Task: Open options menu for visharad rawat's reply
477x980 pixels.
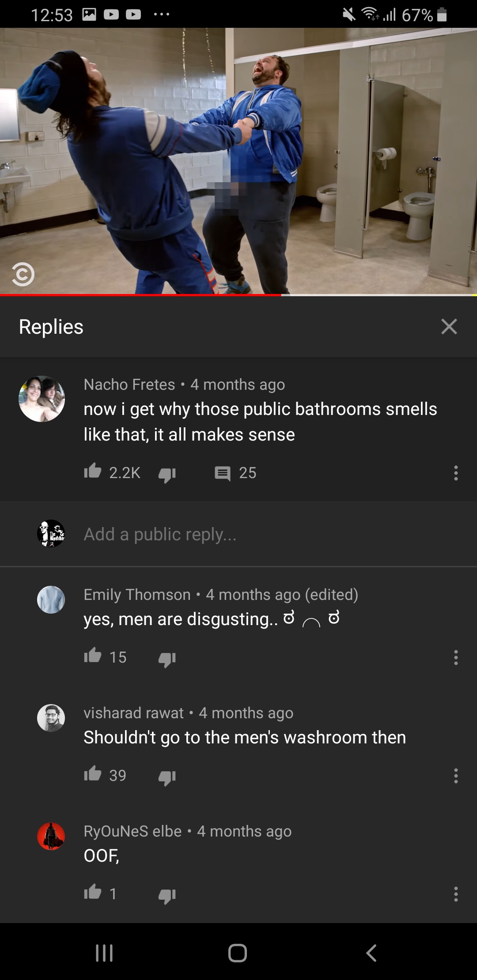Action: (456, 776)
